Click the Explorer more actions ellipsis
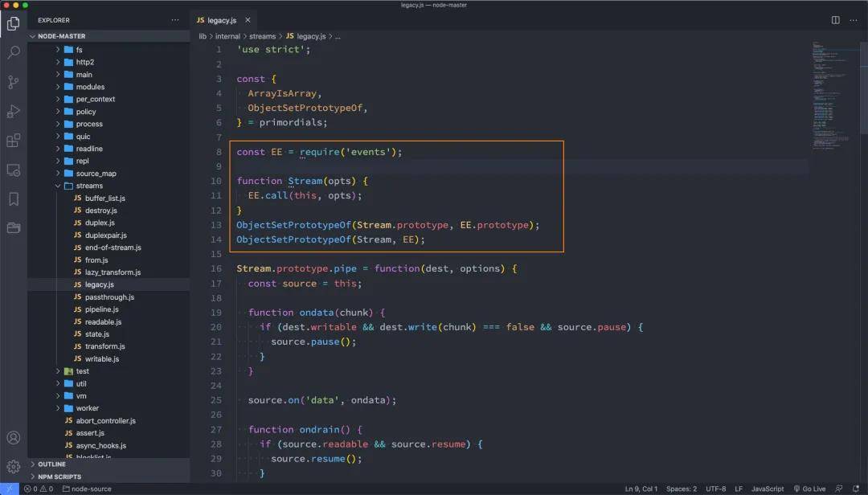Screen dimensions: 868x495 pos(175,20)
